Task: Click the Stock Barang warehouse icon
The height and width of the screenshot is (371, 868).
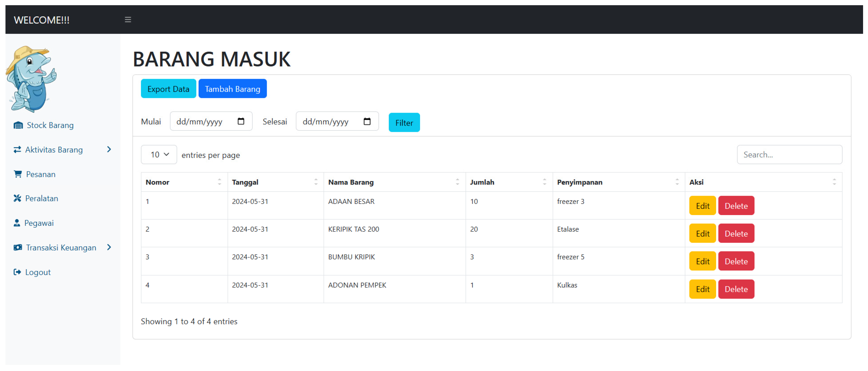Action: [x=18, y=125]
